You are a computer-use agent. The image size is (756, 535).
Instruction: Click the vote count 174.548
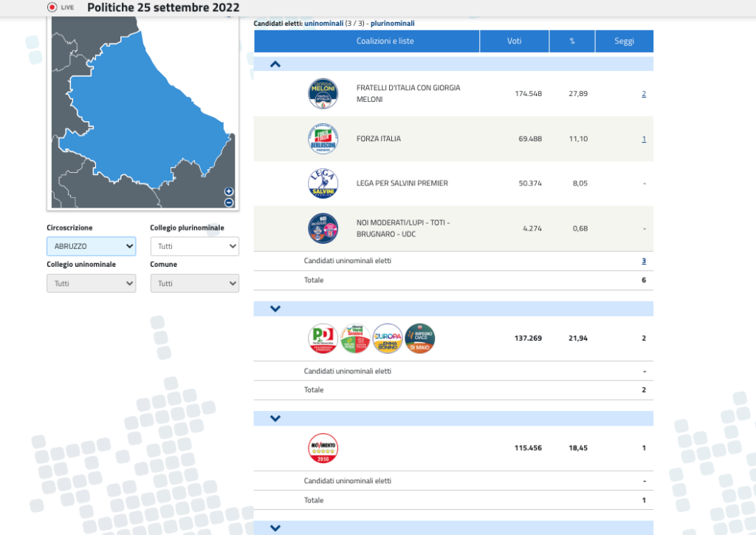click(x=529, y=94)
